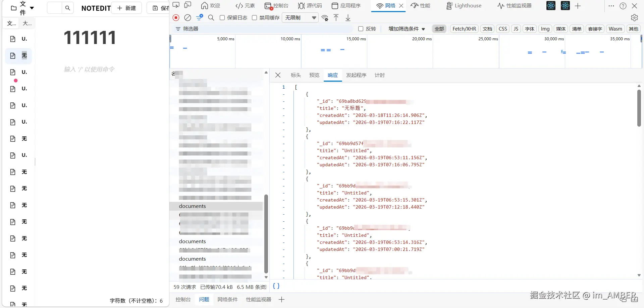
Task: Add more tools with the top plus icon
Action: 578,6
